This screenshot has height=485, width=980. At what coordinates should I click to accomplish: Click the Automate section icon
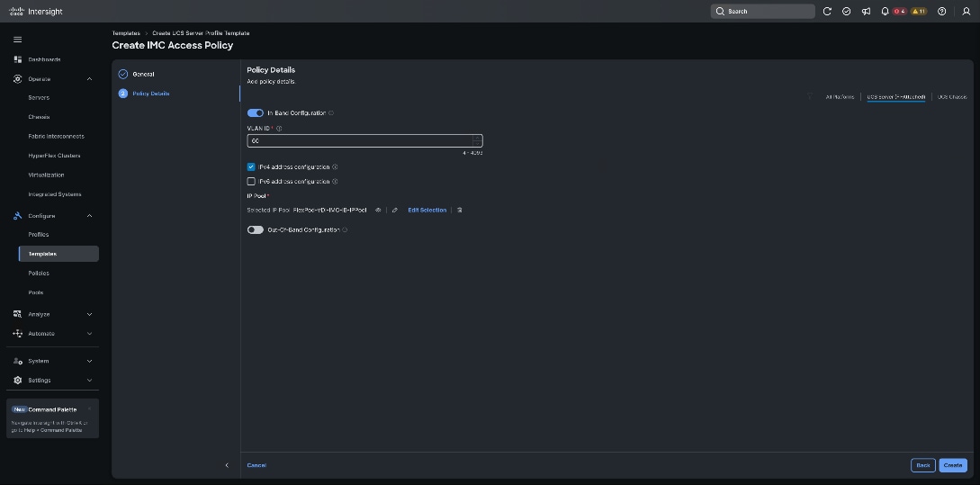[17, 334]
